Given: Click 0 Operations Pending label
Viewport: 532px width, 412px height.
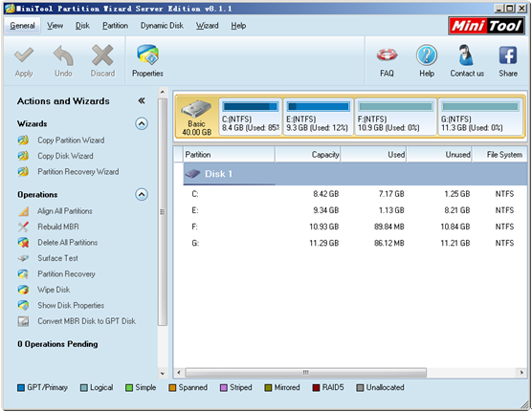Looking at the screenshot, I should point(57,344).
